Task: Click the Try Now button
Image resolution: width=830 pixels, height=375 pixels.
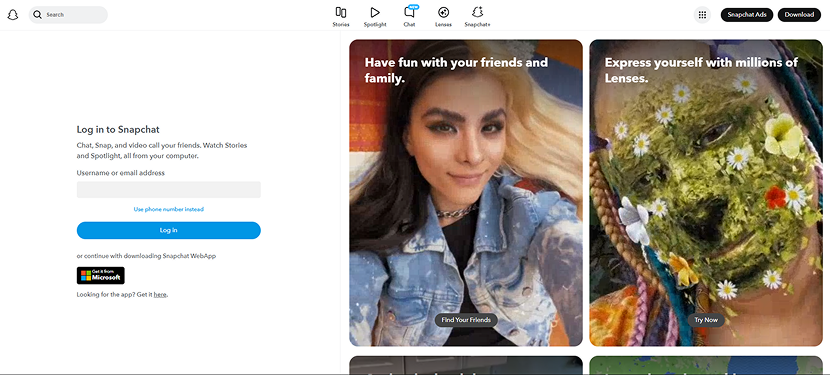Action: 706,320
